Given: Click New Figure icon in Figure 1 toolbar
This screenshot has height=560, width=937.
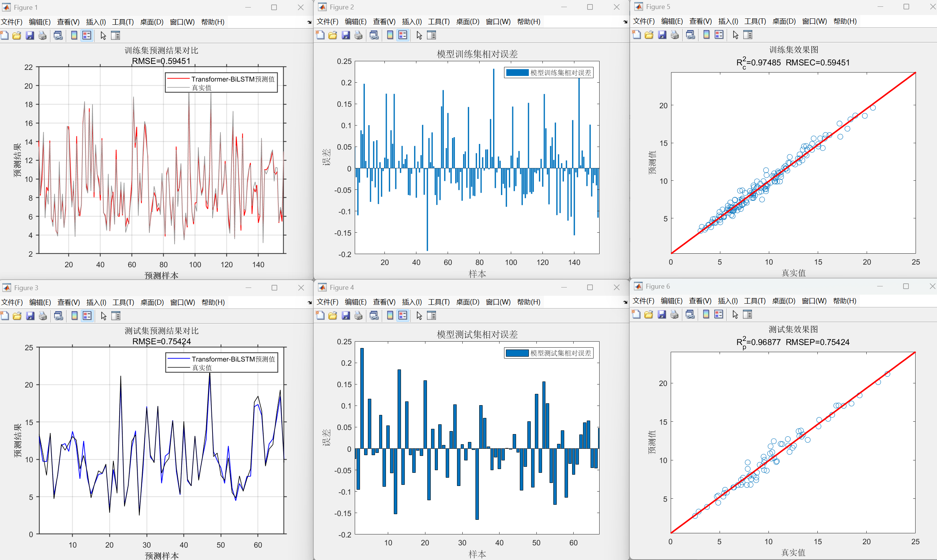Looking at the screenshot, I should (x=4, y=35).
